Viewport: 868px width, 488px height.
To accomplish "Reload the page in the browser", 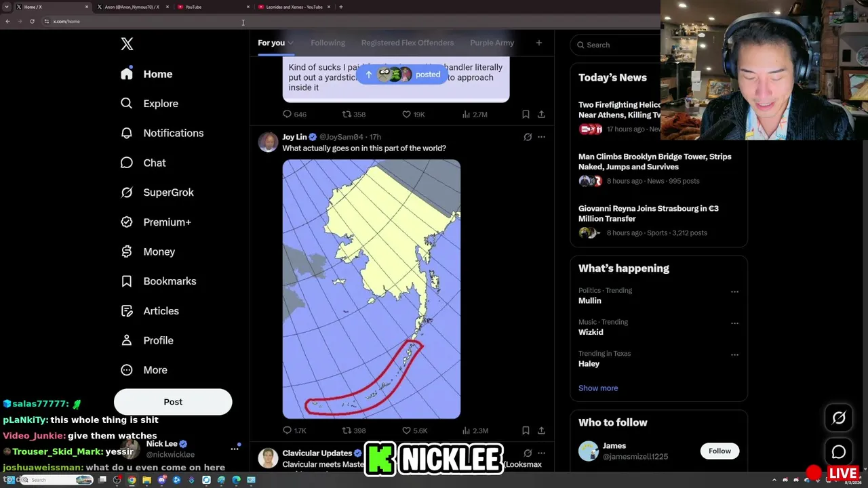I will tap(32, 21).
